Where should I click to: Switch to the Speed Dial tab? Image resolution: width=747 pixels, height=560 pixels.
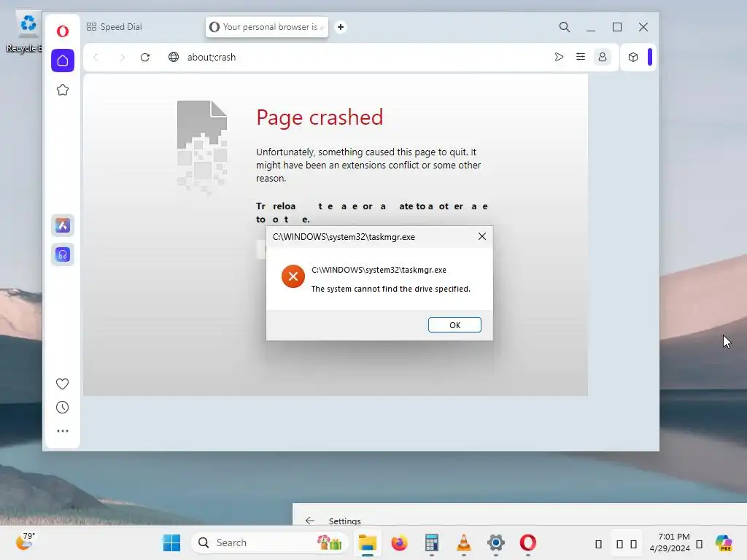pos(115,27)
